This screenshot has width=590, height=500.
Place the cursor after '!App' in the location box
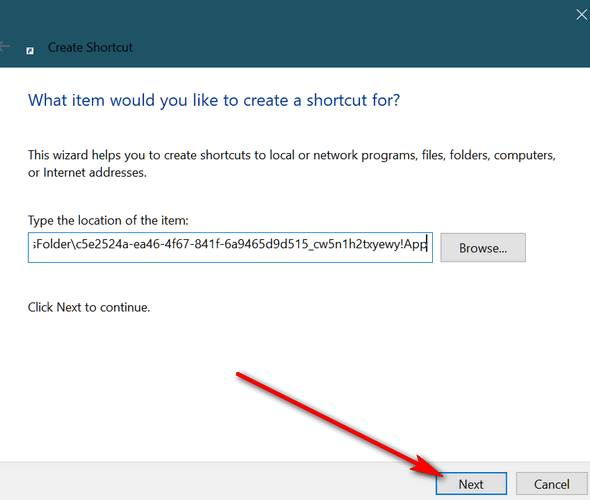427,244
